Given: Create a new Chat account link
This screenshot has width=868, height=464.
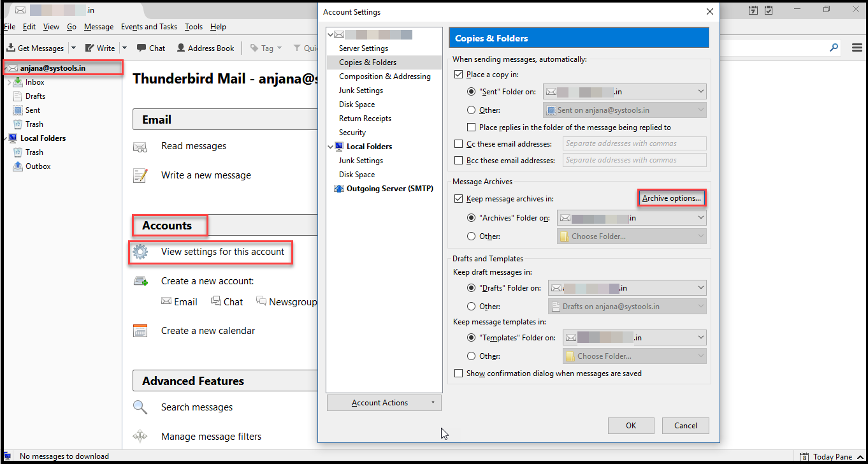Looking at the screenshot, I should tap(227, 302).
